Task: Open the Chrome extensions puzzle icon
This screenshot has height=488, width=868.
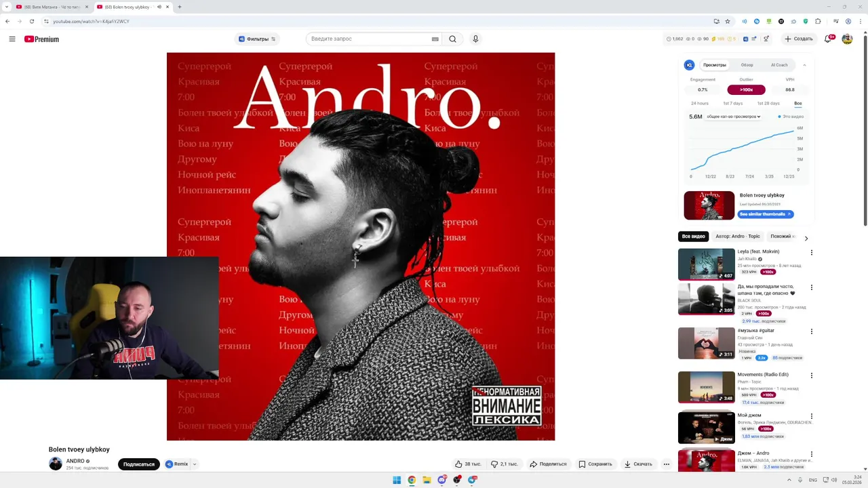Action: (x=818, y=21)
